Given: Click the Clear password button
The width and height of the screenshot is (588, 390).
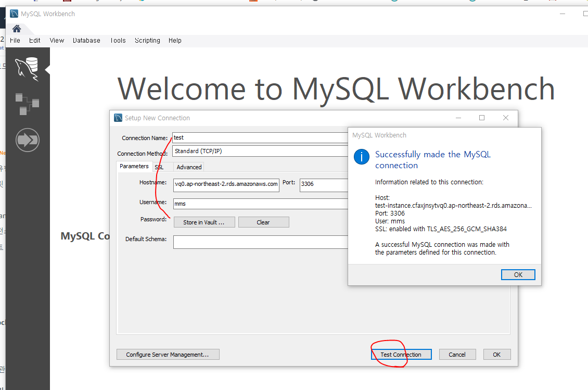Looking at the screenshot, I should coord(263,222).
